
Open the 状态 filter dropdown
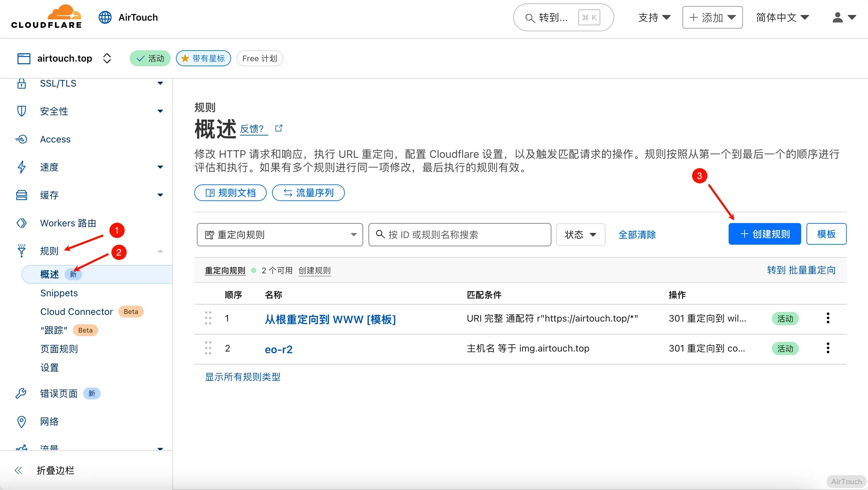point(580,234)
